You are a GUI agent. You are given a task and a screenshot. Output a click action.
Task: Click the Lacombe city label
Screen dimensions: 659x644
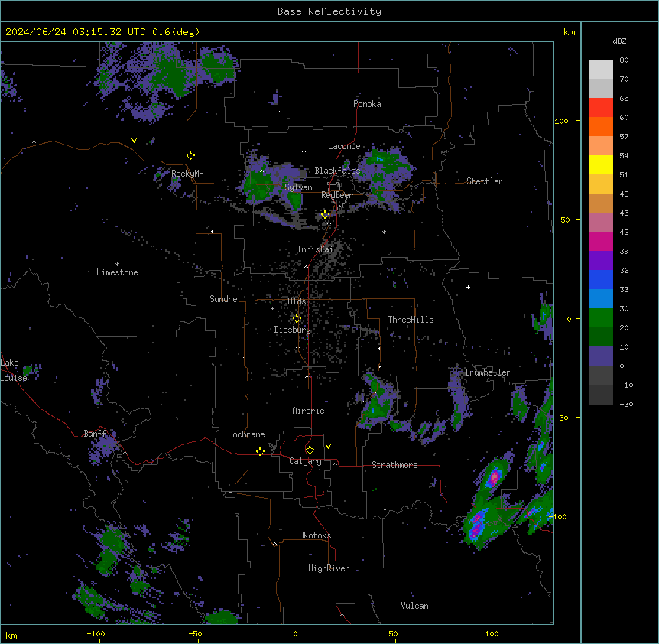click(x=344, y=146)
